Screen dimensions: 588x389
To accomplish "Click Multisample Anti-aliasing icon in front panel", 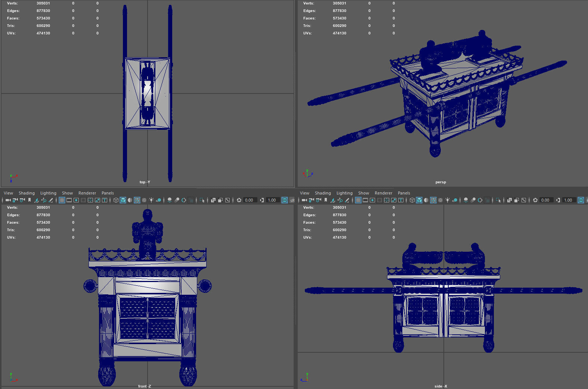I will [x=184, y=200].
